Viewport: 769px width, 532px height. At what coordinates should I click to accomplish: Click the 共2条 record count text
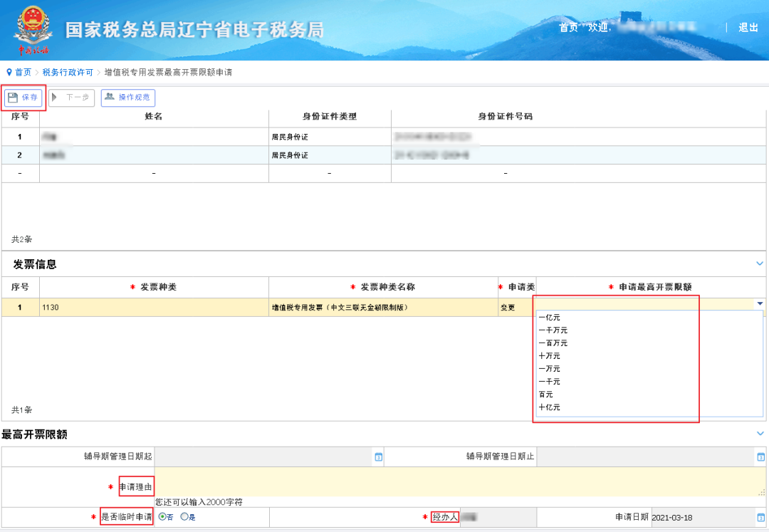(21, 239)
